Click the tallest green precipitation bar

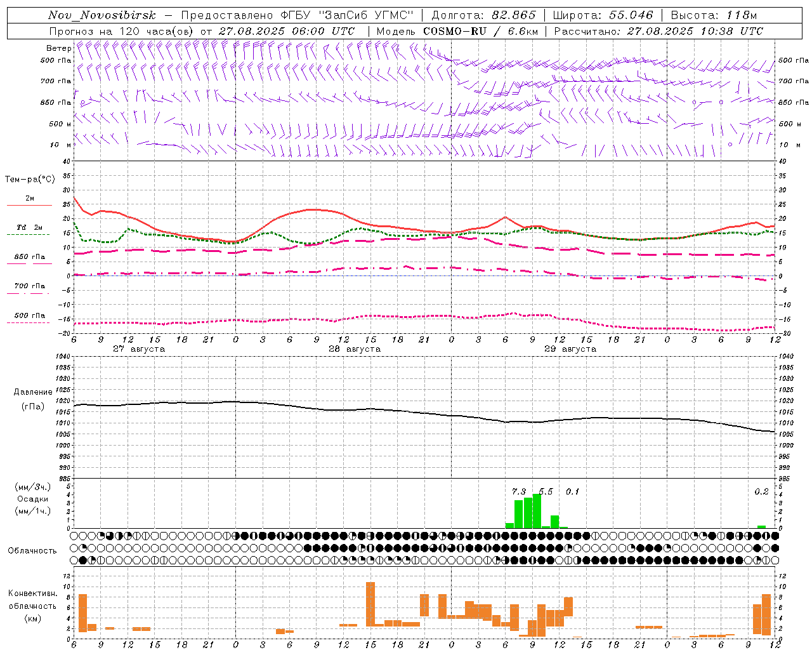537,511
